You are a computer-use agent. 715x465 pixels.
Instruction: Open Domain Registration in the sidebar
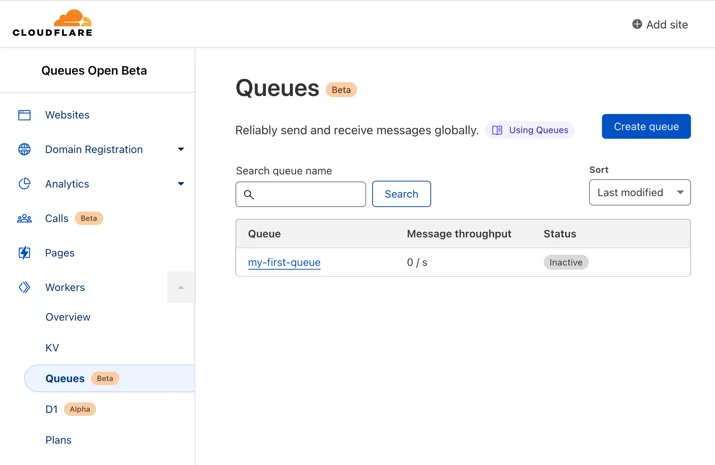coord(94,149)
